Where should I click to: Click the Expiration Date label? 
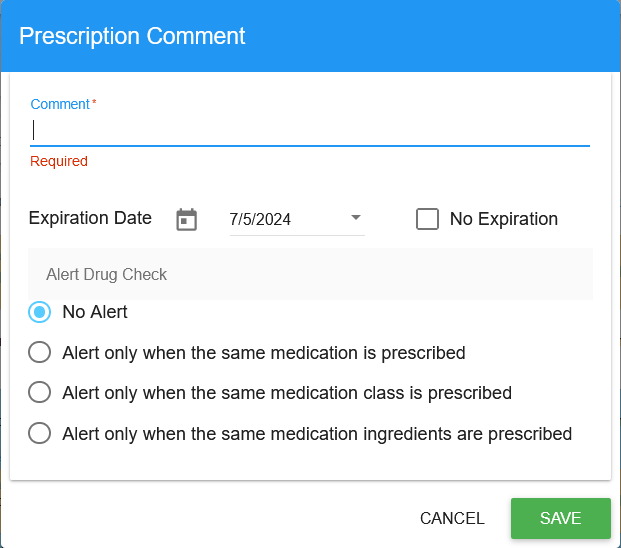click(x=90, y=218)
